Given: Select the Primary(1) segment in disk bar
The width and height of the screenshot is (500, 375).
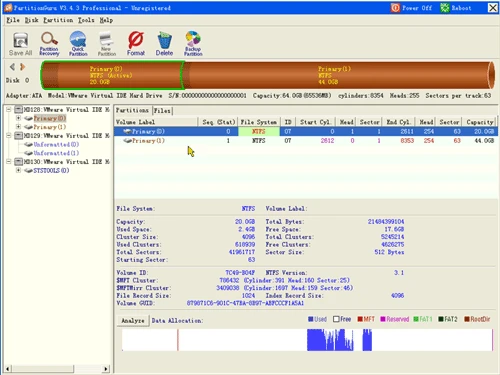Looking at the screenshot, I should [x=338, y=75].
